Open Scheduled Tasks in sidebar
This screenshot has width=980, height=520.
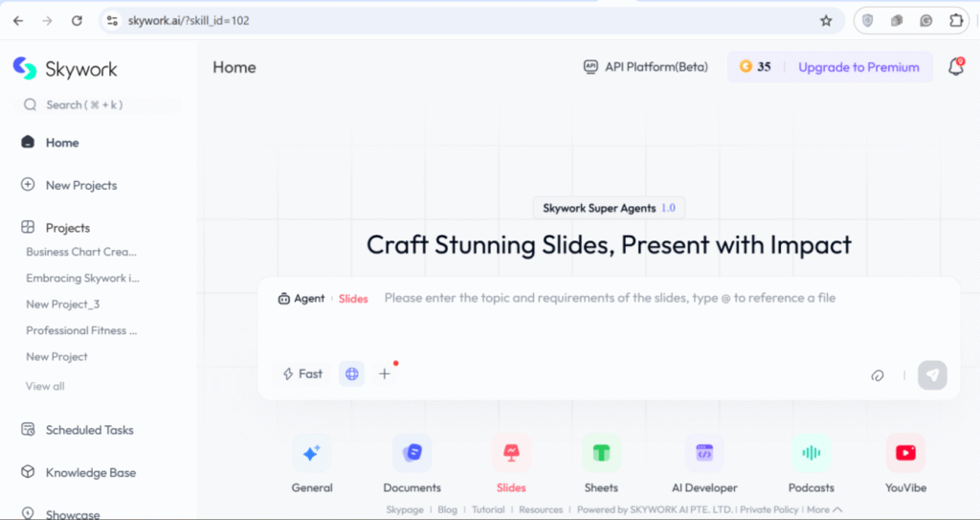coord(89,430)
